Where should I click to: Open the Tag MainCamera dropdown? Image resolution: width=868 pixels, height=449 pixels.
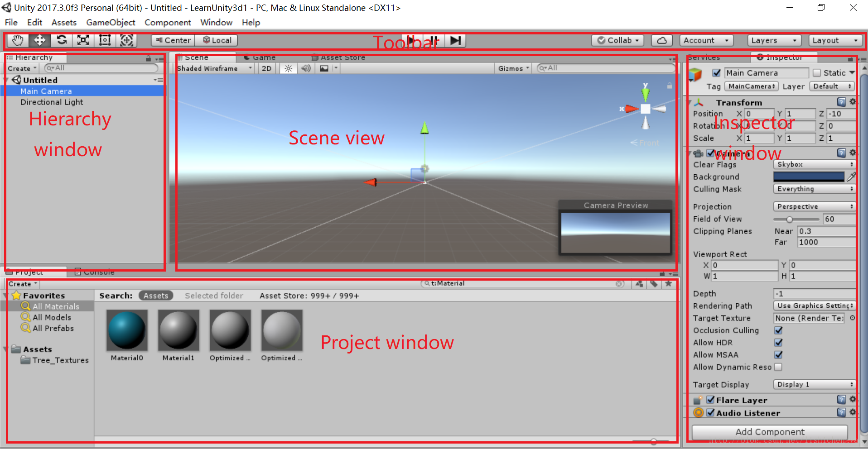click(751, 86)
